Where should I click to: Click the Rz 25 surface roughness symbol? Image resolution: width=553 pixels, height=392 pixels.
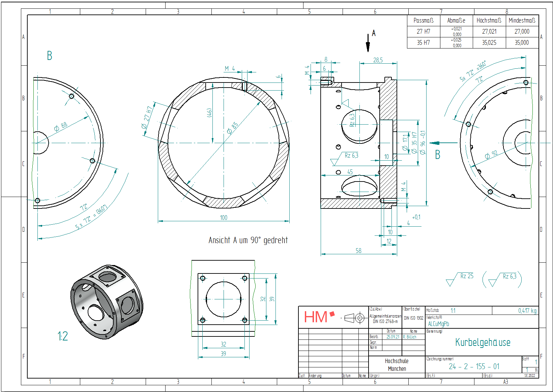pos(460,279)
